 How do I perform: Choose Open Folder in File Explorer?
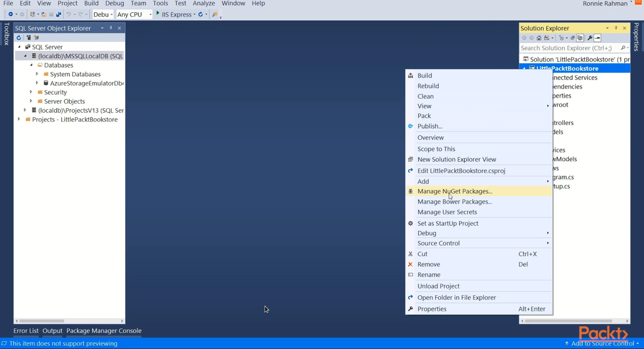click(x=457, y=297)
